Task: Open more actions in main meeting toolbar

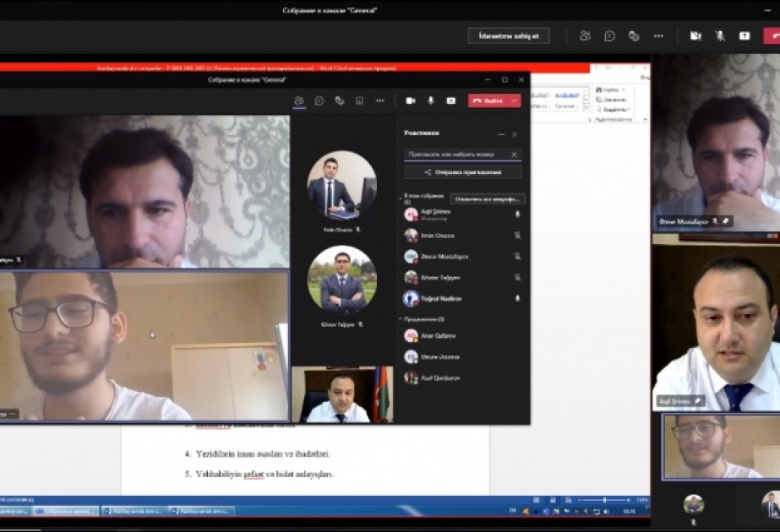Action: [x=658, y=35]
